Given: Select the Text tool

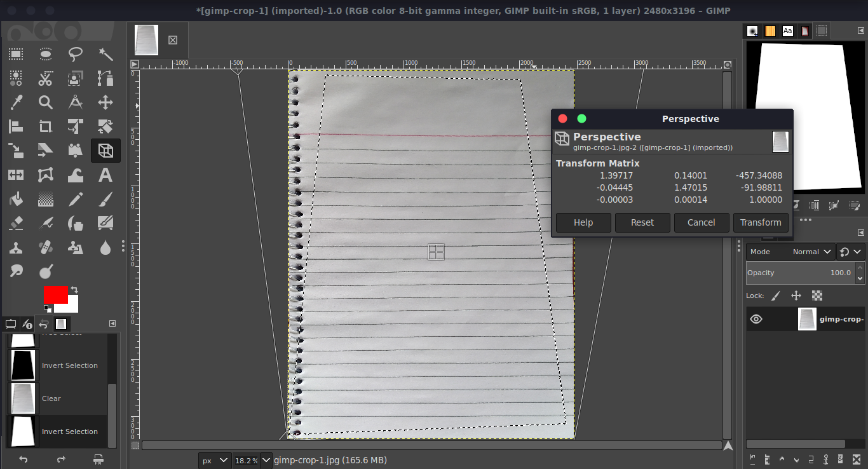Looking at the screenshot, I should (x=105, y=175).
